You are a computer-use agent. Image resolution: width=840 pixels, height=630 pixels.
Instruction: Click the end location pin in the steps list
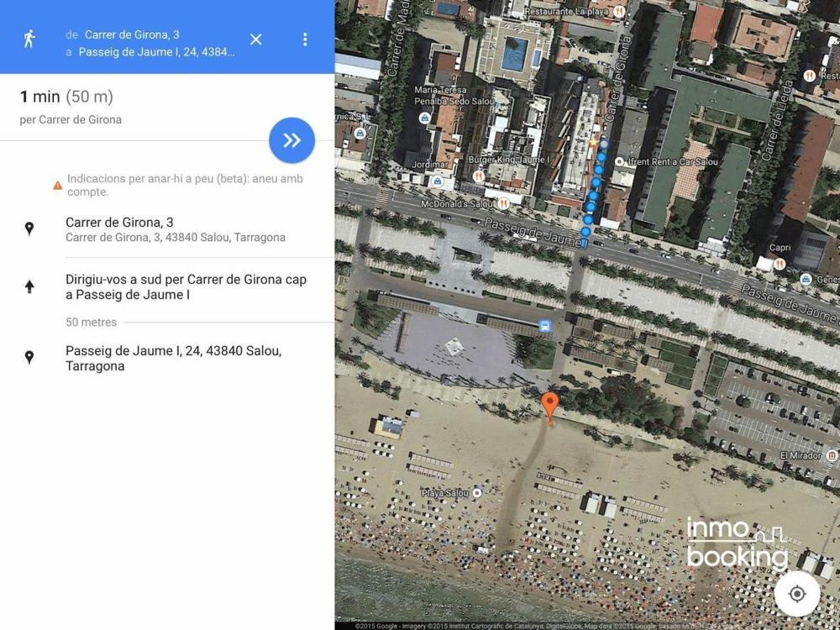tap(29, 357)
